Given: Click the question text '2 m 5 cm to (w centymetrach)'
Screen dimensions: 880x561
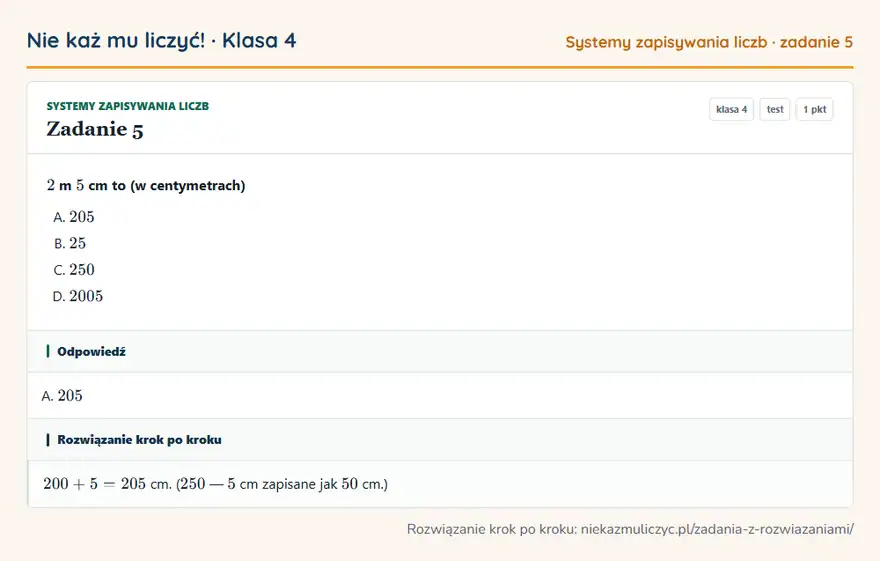Looking at the screenshot, I should coord(146,185).
